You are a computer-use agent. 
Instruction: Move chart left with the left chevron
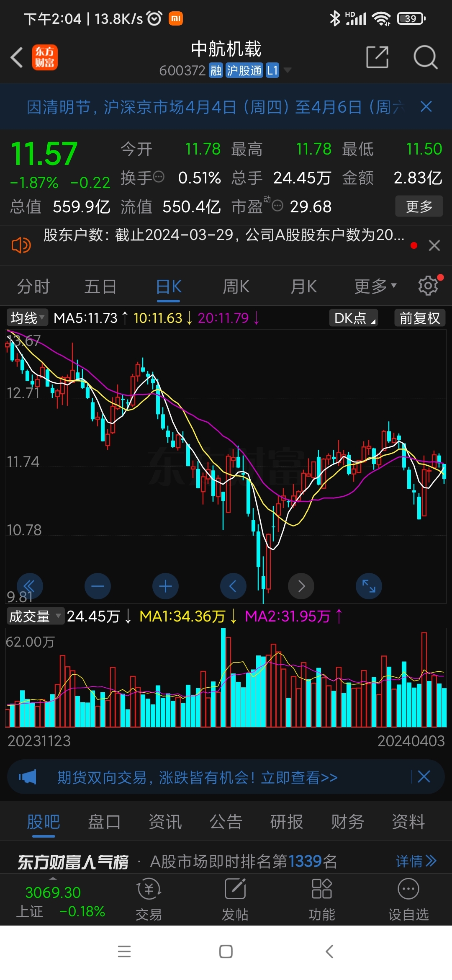click(x=233, y=586)
